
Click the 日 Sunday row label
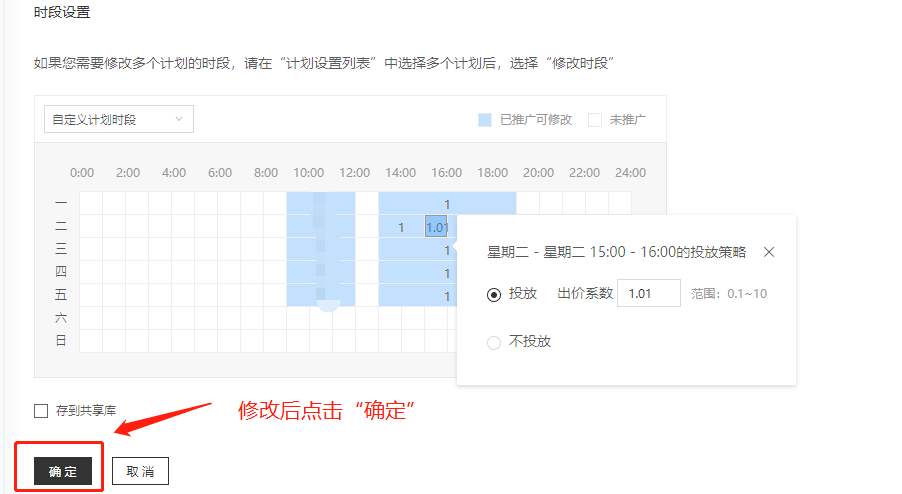61,340
